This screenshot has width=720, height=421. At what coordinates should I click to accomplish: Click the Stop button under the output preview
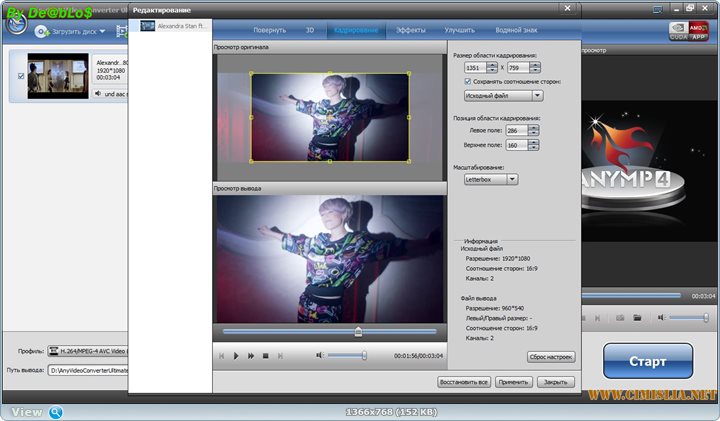coord(265,355)
